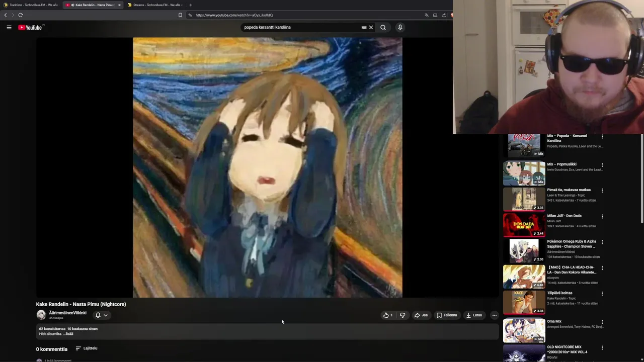Open the OLD NIGHTCORE MIX thumbnail
The width and height of the screenshot is (644, 362).
click(524, 353)
